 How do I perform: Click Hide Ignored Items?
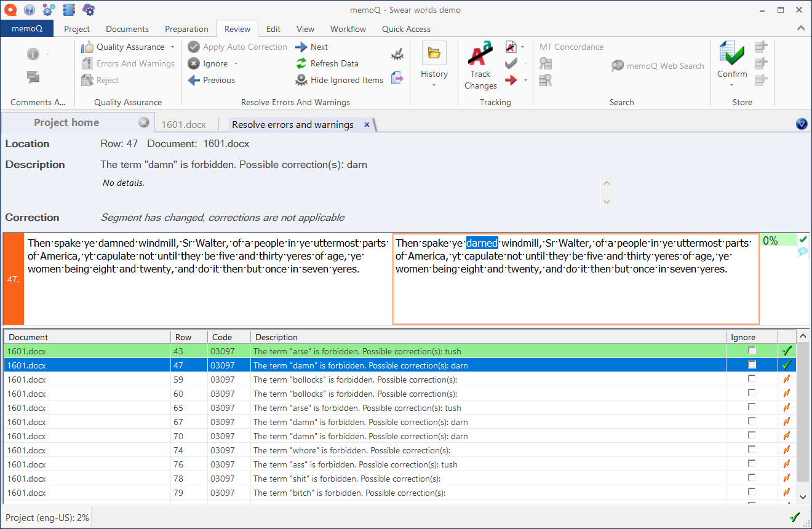click(x=339, y=80)
